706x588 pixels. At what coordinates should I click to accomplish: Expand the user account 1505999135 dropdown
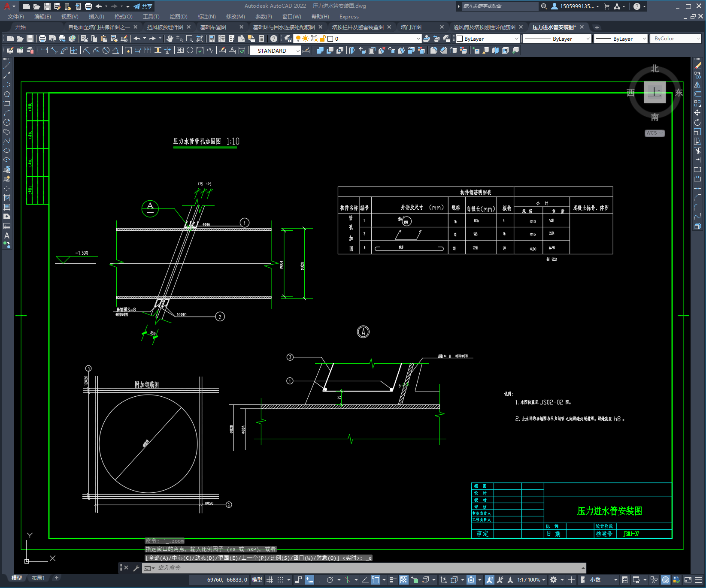[x=575, y=6]
